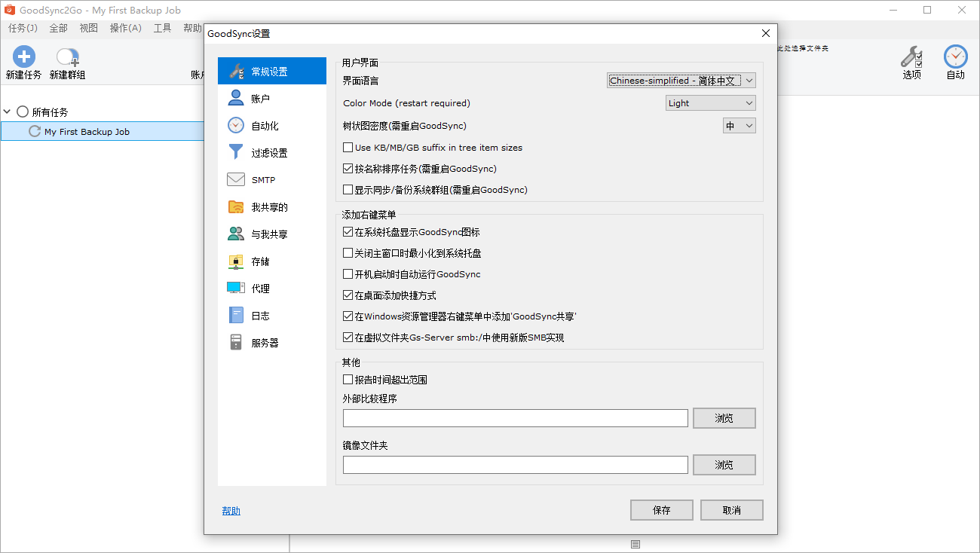
Task: Open the 树状图密度 selector
Action: pos(739,125)
